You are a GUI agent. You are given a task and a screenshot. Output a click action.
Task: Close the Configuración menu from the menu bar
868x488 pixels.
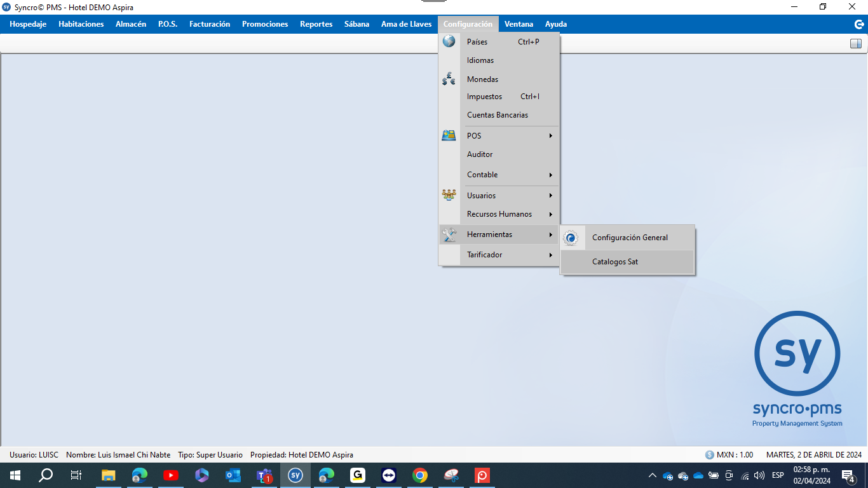[x=468, y=24]
